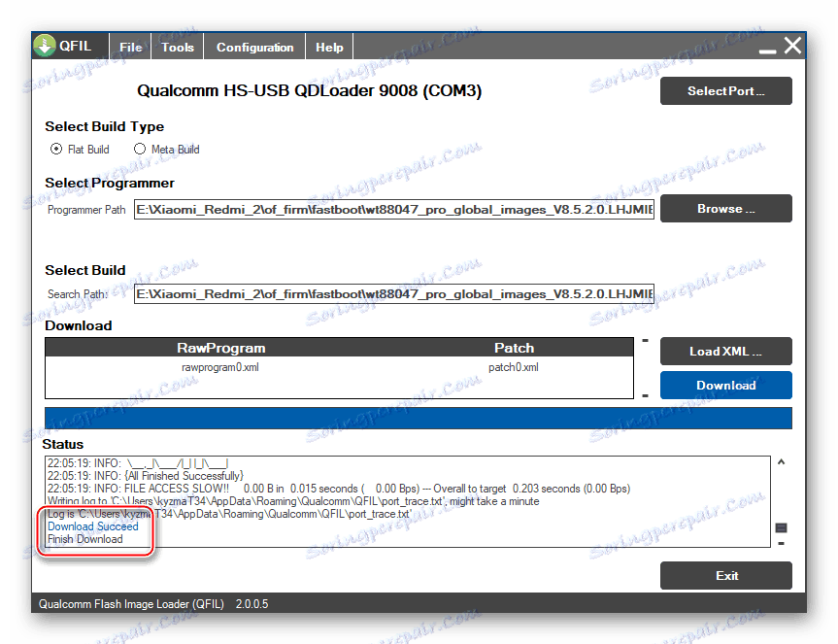Image resolution: width=838 pixels, height=644 pixels.
Task: Select the Flat Build radio button
Action: (56, 150)
